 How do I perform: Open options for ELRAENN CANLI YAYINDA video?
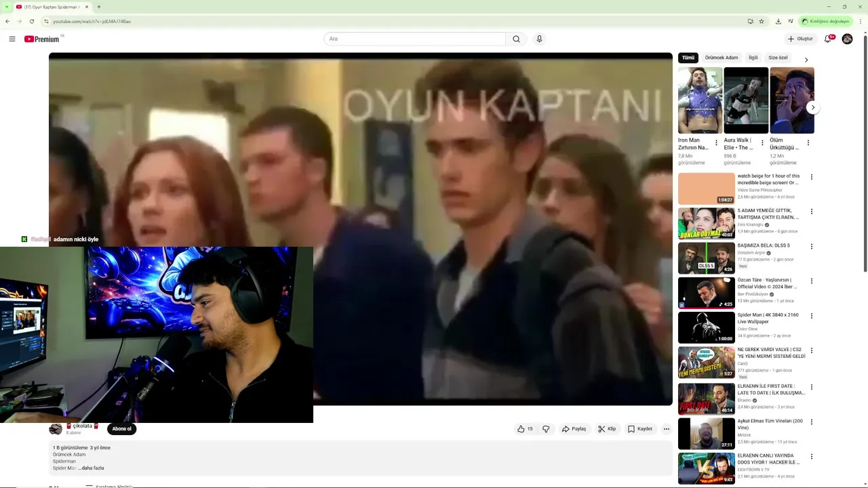pyautogui.click(x=812, y=456)
